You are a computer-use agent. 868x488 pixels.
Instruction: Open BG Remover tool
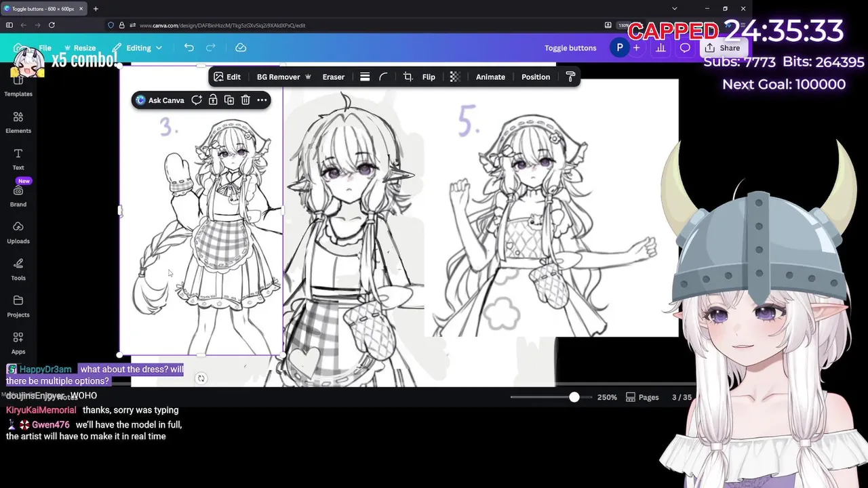pyautogui.click(x=283, y=77)
